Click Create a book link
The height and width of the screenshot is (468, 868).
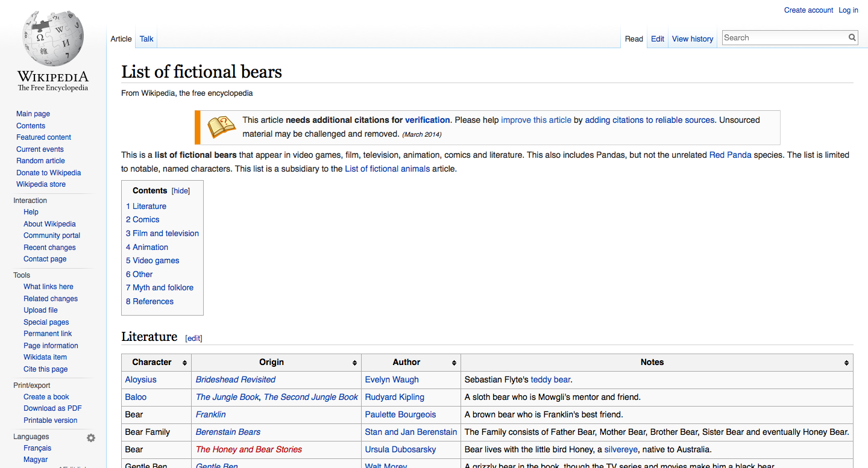coord(46,397)
